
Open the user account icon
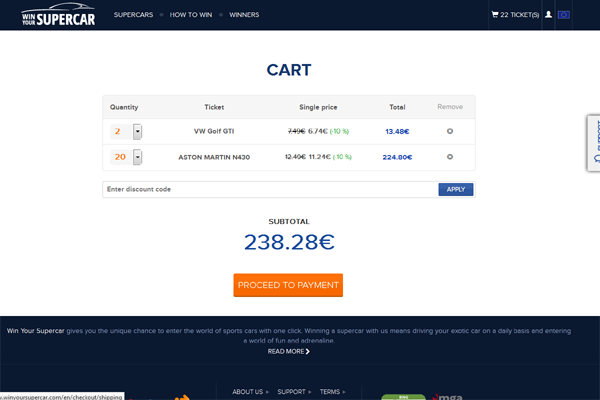[x=548, y=15]
